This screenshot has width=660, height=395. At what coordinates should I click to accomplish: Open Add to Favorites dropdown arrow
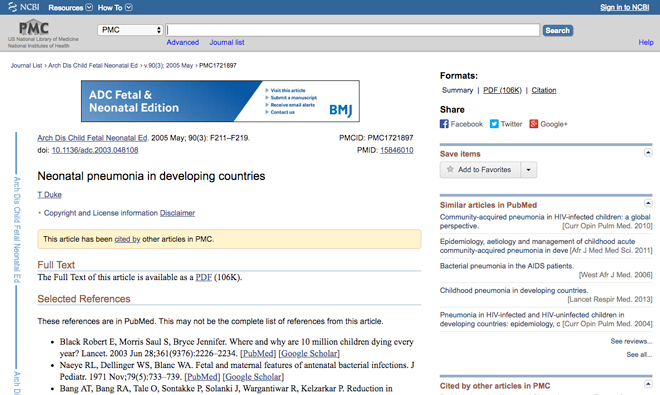(x=529, y=170)
